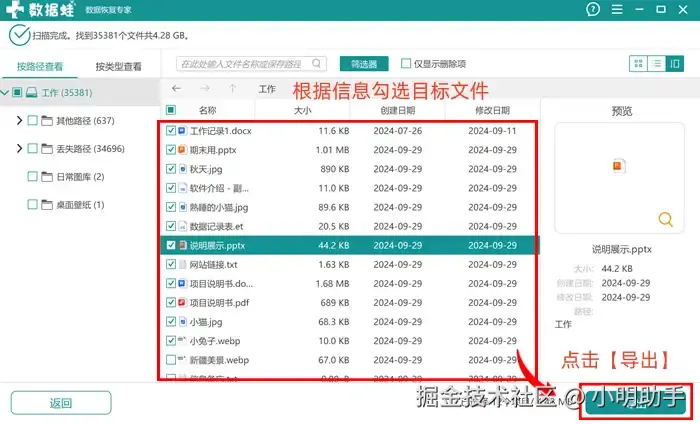Click the PowerPoint icon of 期末用.pptx
700x424 pixels.
[182, 150]
